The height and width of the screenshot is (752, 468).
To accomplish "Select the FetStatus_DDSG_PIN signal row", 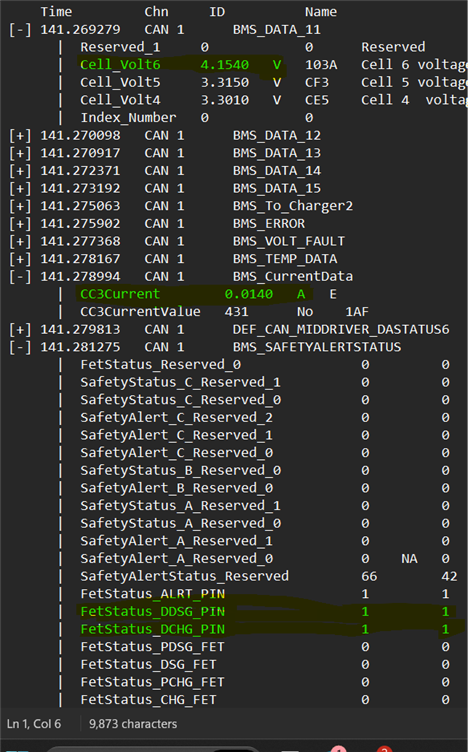I will click(x=265, y=612).
